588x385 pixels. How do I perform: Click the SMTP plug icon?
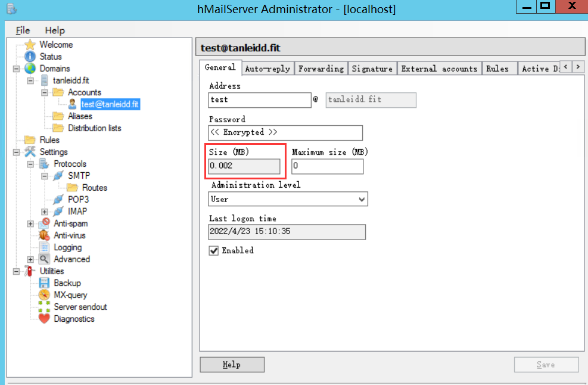click(58, 176)
